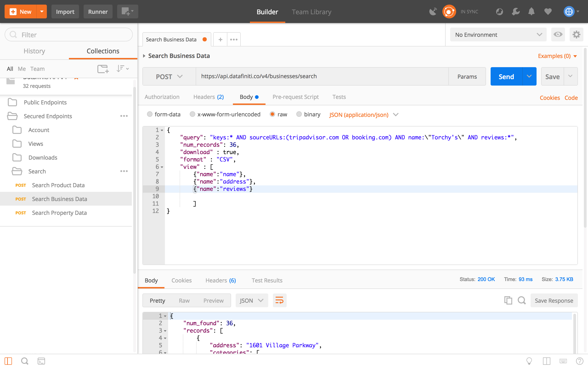Open the Save options dropdown arrow
The width and height of the screenshot is (588, 368).
click(x=571, y=76)
